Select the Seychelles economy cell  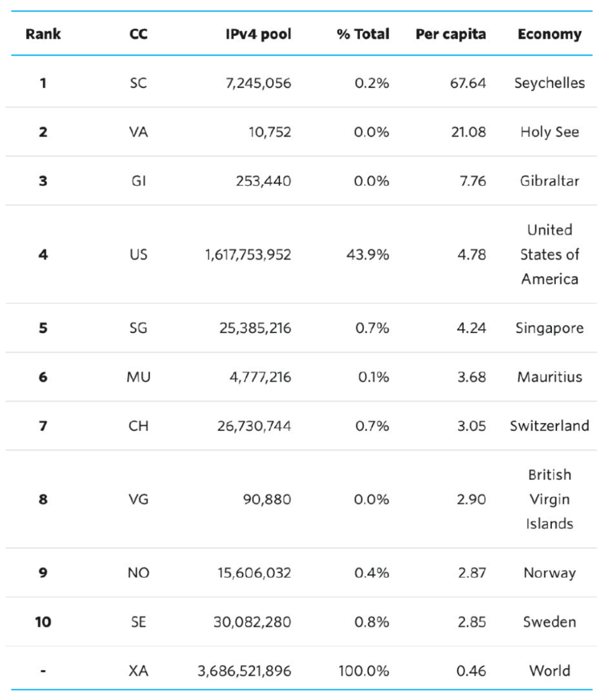[x=550, y=83]
